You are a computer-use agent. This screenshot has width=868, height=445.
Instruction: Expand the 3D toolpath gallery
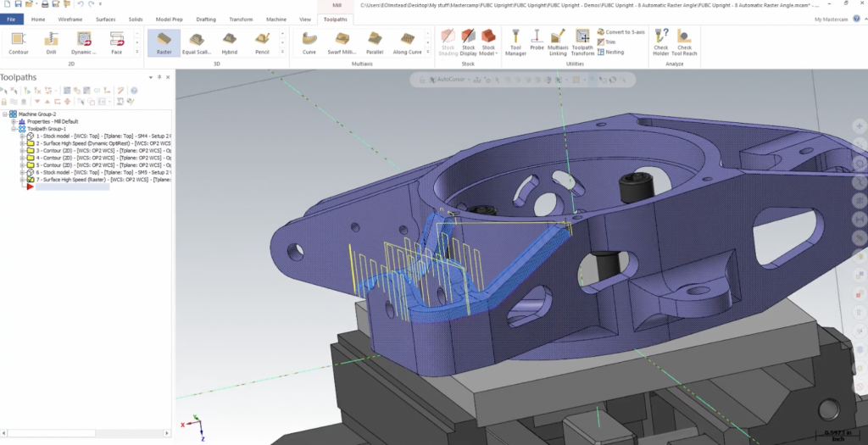282,52
